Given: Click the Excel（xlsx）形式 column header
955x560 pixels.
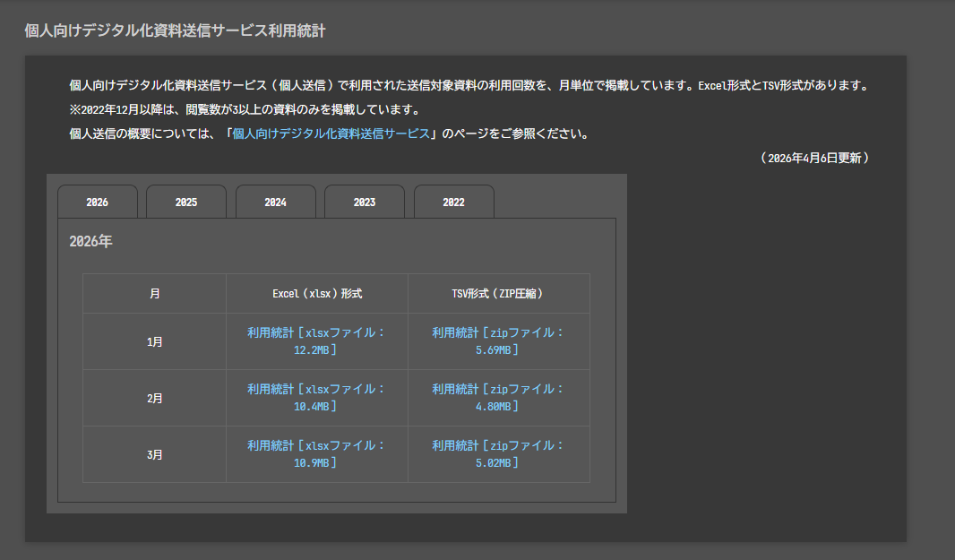Looking at the screenshot, I should (317, 294).
